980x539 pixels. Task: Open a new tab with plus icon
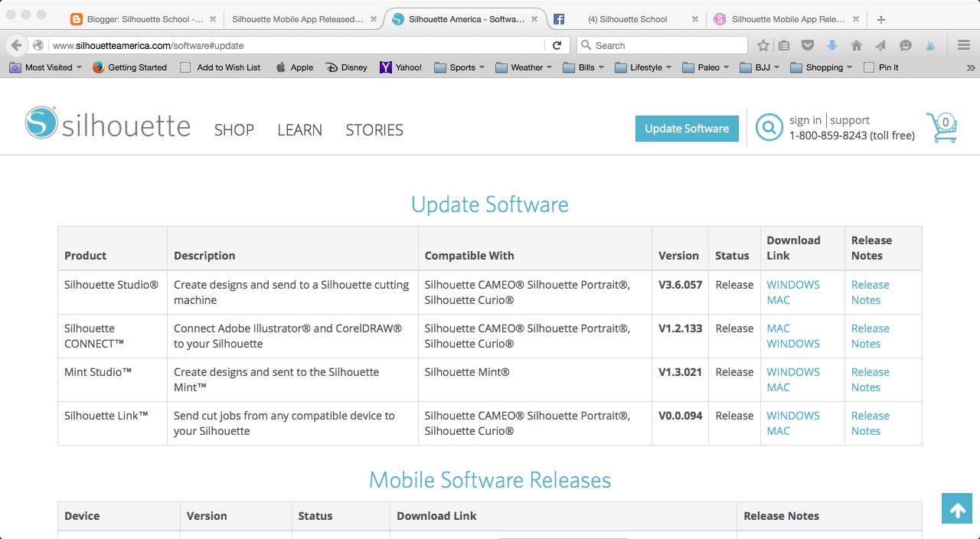pyautogui.click(x=881, y=19)
